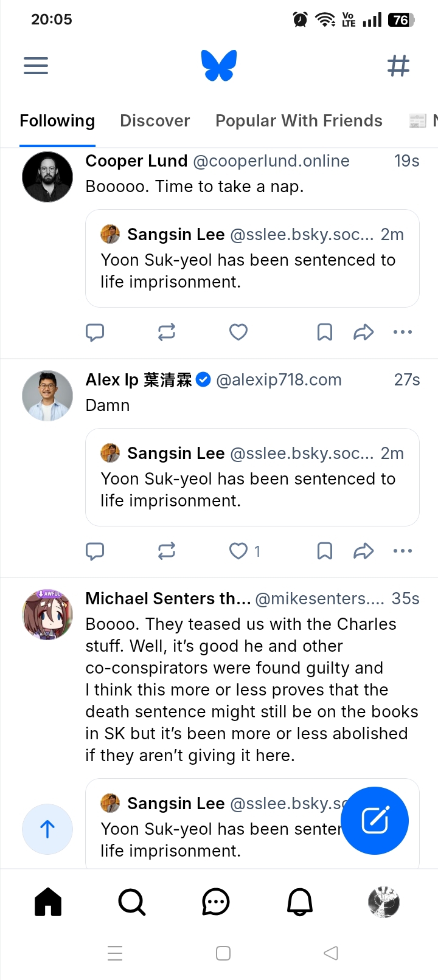Open more options on Alex Ip's post
Screen dimensions: 438x980
tap(403, 551)
